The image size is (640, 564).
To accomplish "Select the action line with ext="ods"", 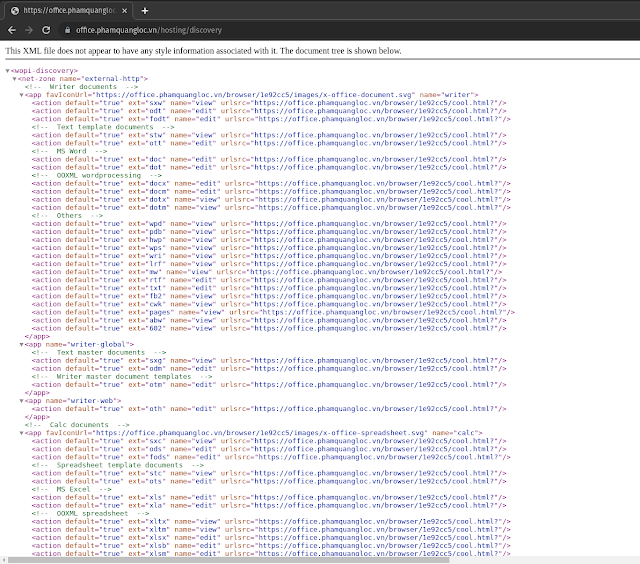I will 269,449.
